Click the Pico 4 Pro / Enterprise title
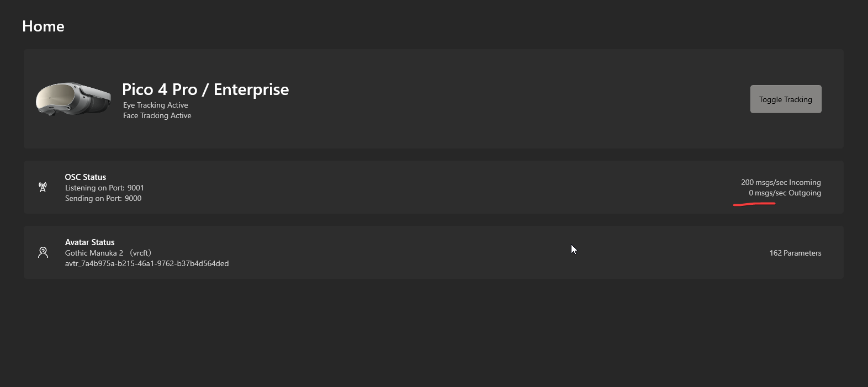The image size is (868, 387). tap(205, 89)
